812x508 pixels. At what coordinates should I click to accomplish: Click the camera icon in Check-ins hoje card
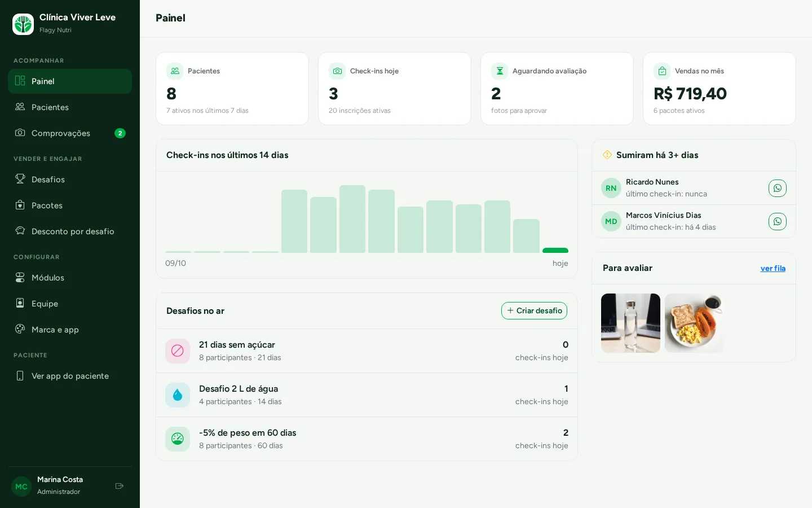pos(337,71)
